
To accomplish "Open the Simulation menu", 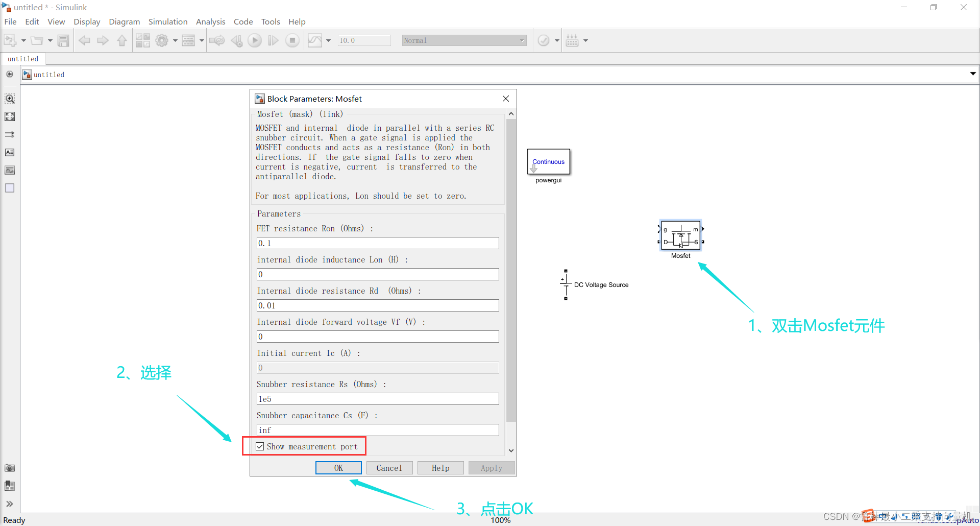I will click(168, 21).
